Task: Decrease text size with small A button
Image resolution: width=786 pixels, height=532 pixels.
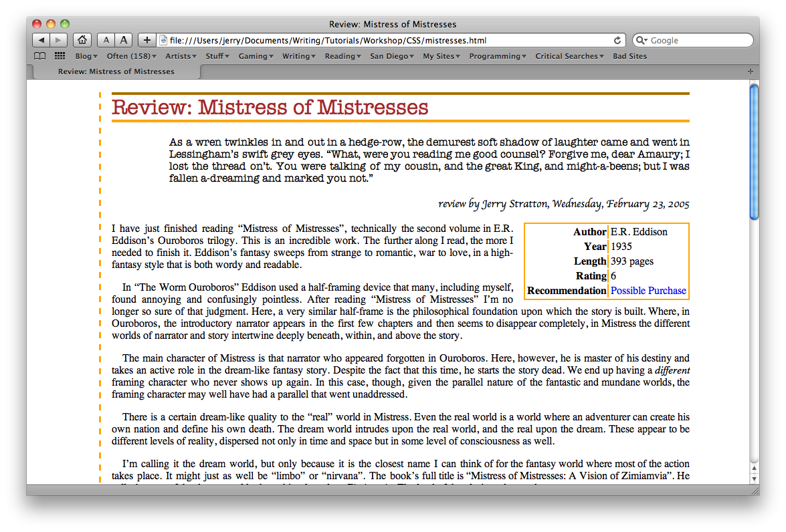Action: [x=106, y=41]
